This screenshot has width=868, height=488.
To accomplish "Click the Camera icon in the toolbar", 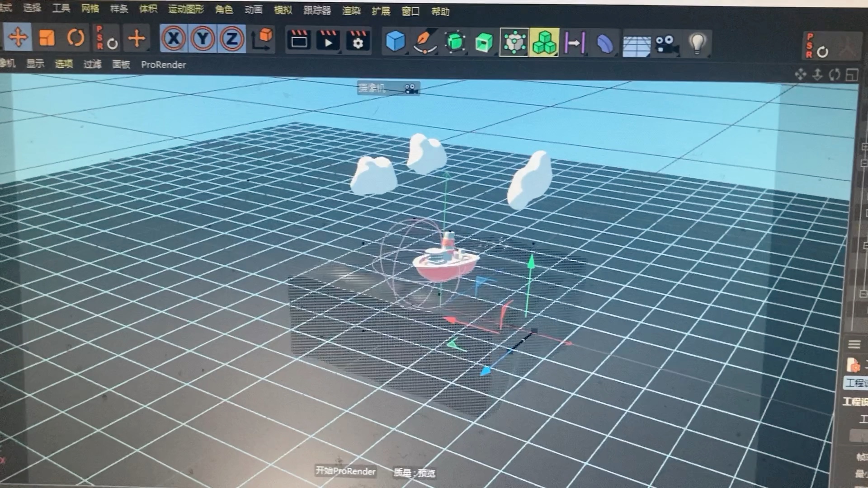I will click(666, 42).
